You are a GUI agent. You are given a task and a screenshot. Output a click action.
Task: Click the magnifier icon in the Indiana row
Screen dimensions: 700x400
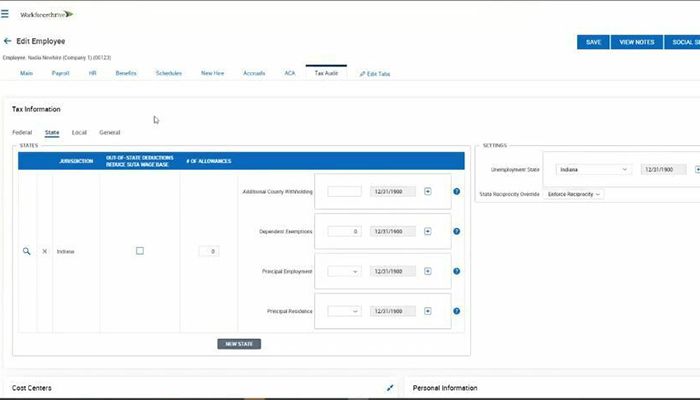pyautogui.click(x=26, y=251)
